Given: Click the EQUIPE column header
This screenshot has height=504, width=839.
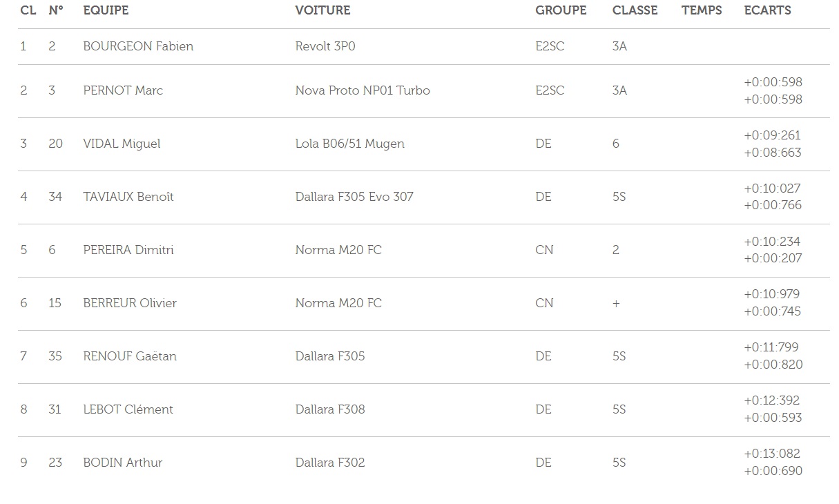Looking at the screenshot, I should click(106, 10).
